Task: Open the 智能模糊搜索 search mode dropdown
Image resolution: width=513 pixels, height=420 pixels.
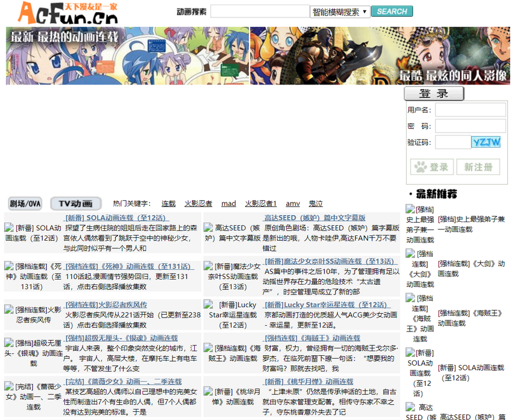Action: click(340, 12)
